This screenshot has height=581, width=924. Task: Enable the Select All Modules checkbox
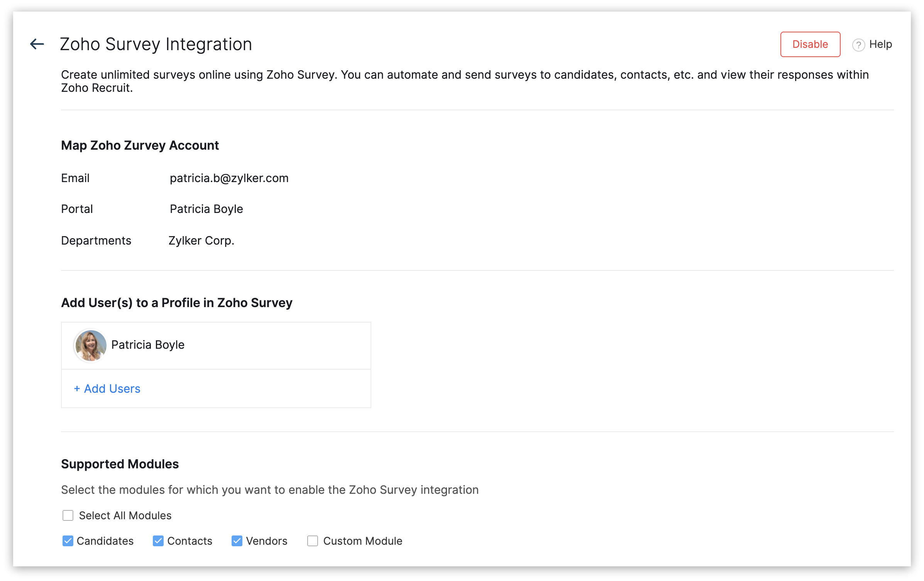click(x=68, y=515)
